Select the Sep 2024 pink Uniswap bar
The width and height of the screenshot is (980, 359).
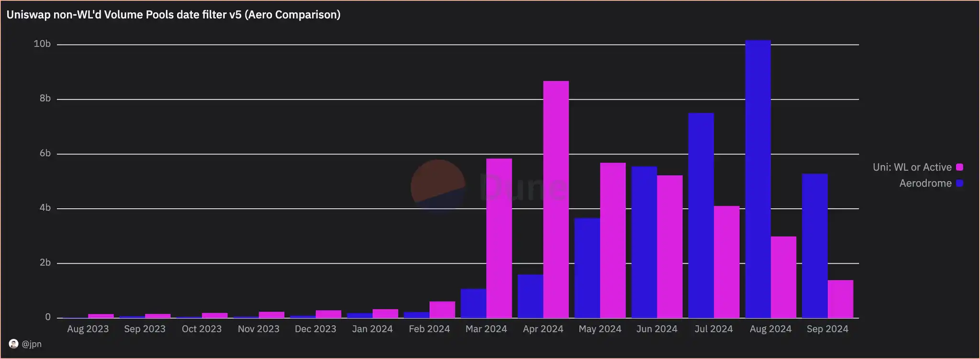840,299
